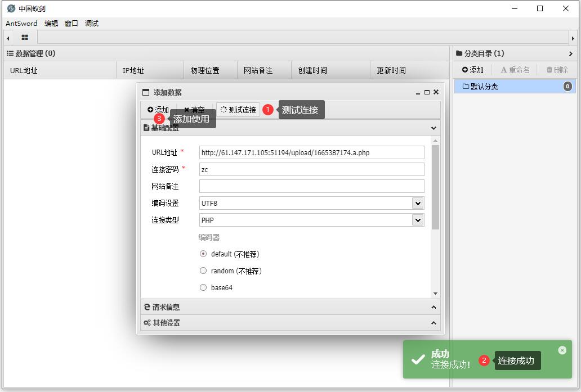Click the dialog vertical scrollbar thumb

click(435, 187)
